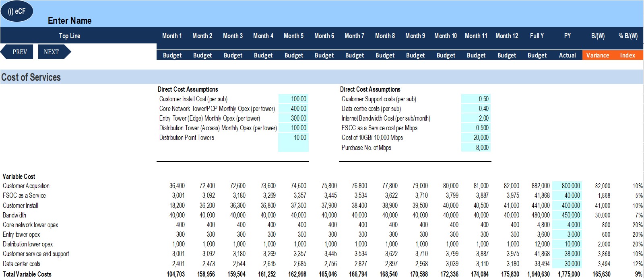Go to the next sheet with NEXT
Viewport: 644px width, 279px height.
pos(54,52)
